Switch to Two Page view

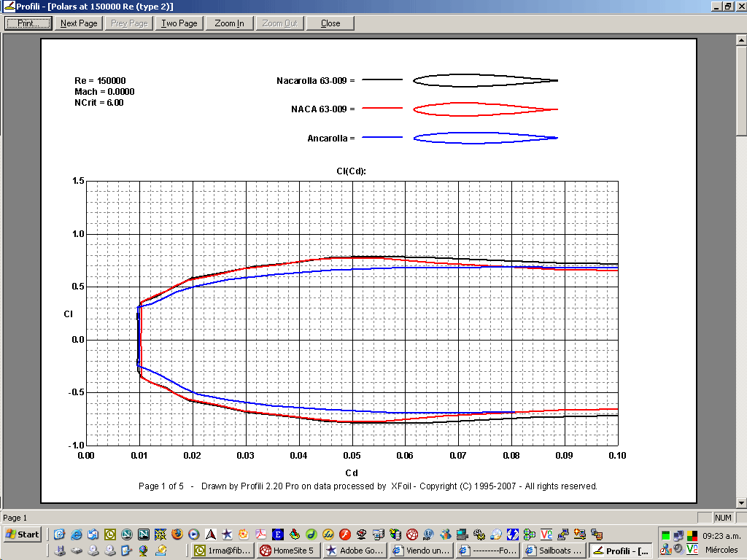(x=179, y=23)
